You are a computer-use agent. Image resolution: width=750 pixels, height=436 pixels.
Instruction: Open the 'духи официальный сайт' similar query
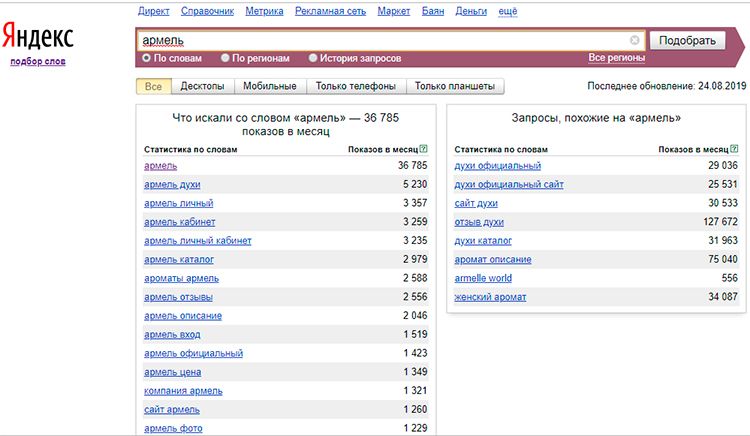509,184
